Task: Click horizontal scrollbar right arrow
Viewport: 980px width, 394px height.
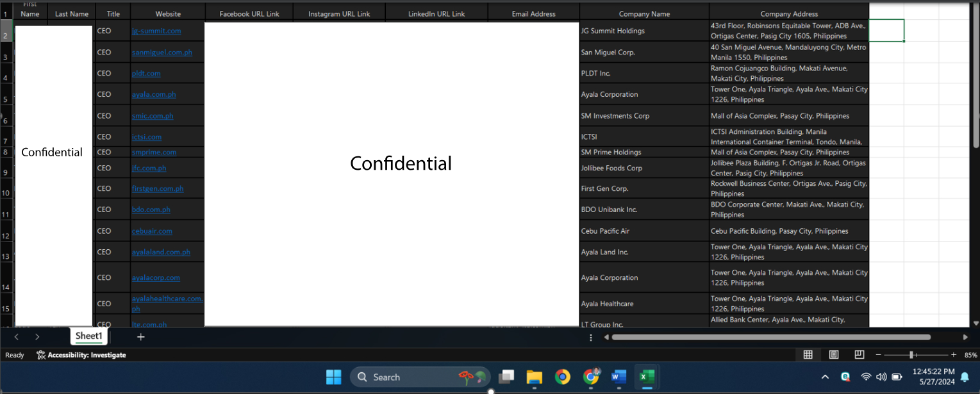Action: [x=965, y=337]
